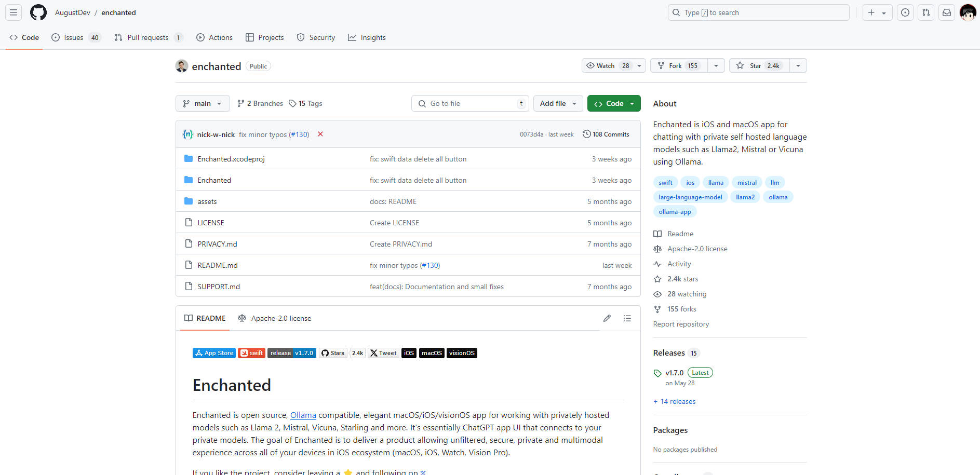980x475 pixels.
Task: Click the Go to file search field
Action: 470,103
